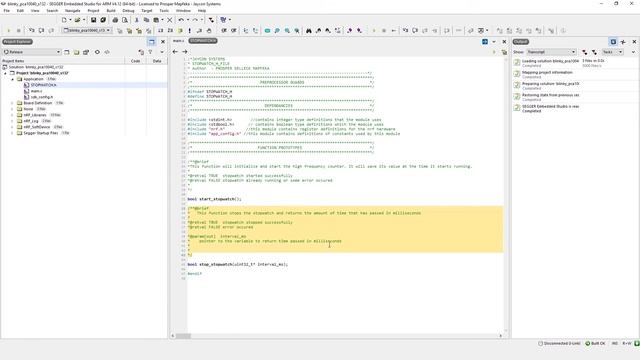This screenshot has width=640, height=360.
Task: Open the Build menu
Action: [111, 11]
